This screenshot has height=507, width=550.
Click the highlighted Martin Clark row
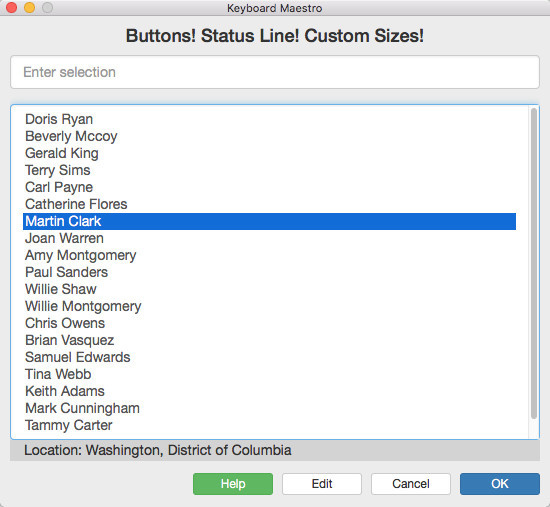pyautogui.click(x=269, y=221)
